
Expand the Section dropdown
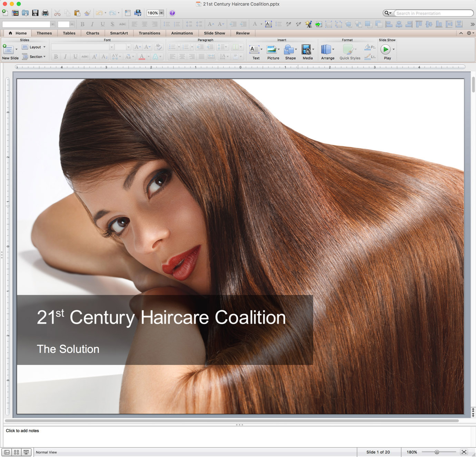pyautogui.click(x=34, y=57)
